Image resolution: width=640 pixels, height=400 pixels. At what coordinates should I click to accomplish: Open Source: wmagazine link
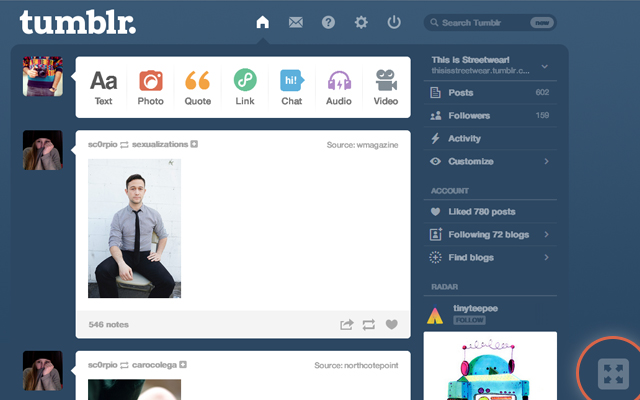tap(362, 145)
